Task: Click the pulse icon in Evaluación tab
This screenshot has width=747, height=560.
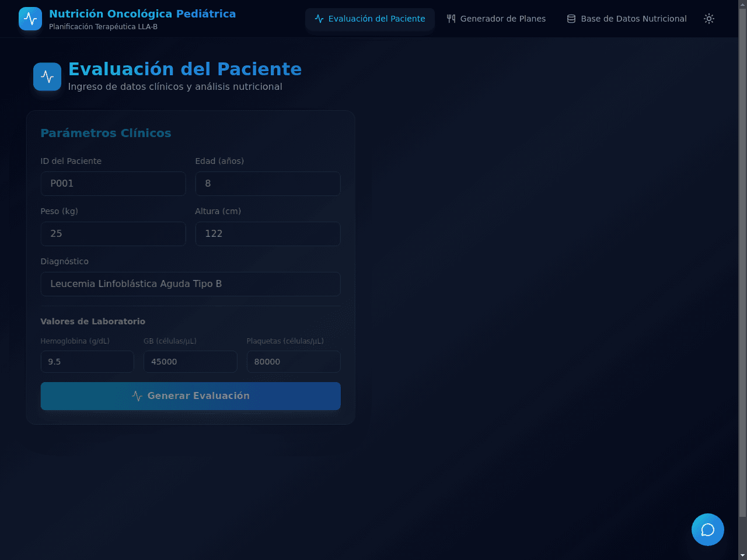Action: tap(319, 19)
